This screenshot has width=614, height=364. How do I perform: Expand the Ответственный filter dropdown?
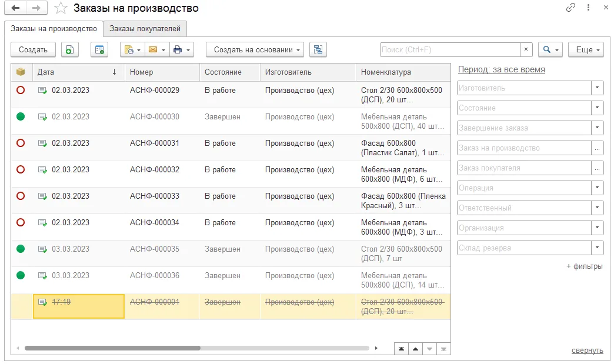point(597,208)
